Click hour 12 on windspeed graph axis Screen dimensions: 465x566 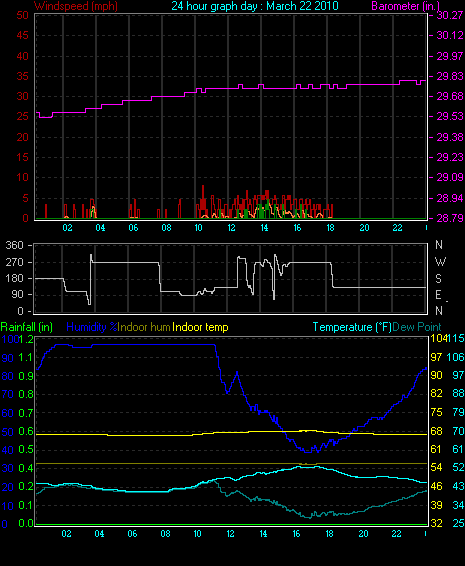231,228
